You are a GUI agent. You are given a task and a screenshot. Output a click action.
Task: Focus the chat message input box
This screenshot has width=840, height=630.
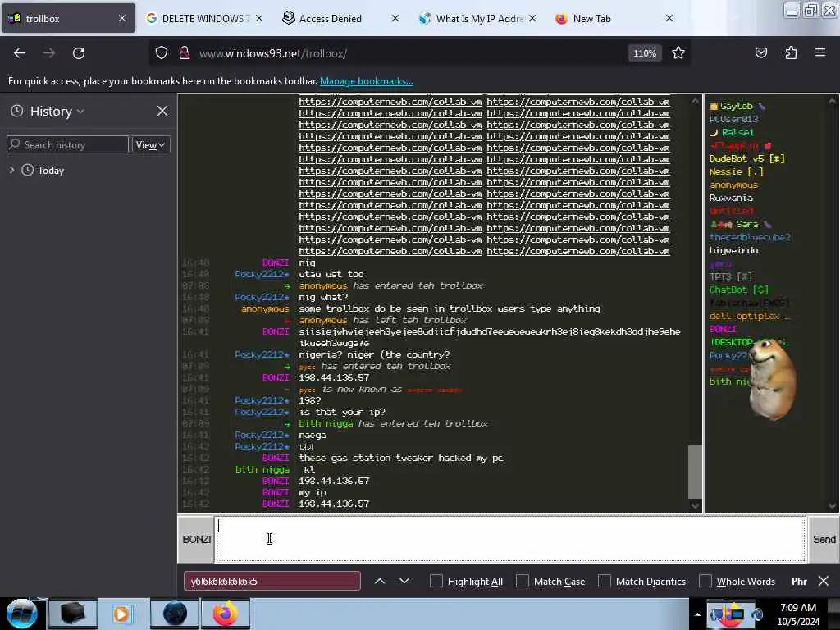[x=510, y=539]
